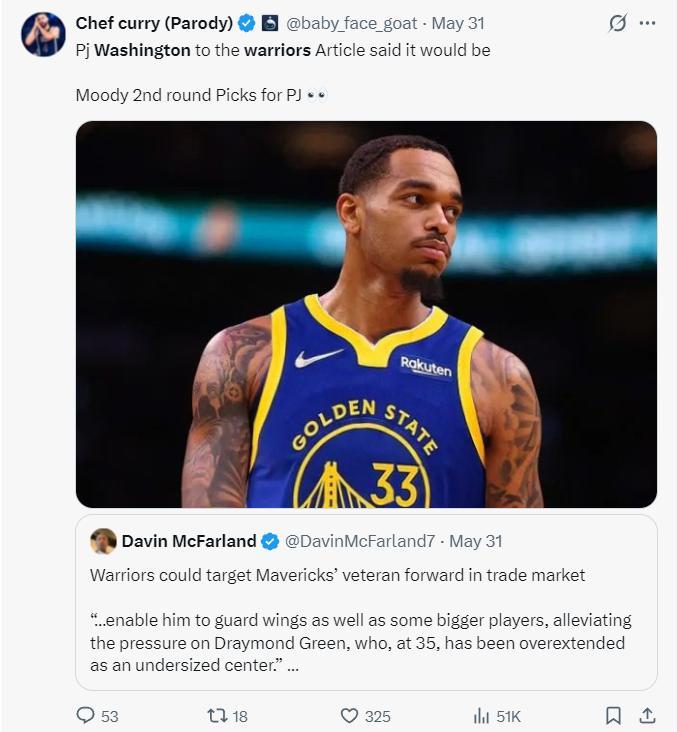Click the @DavinMcFarland7 handle
The height and width of the screenshot is (732, 677).
[360, 541]
